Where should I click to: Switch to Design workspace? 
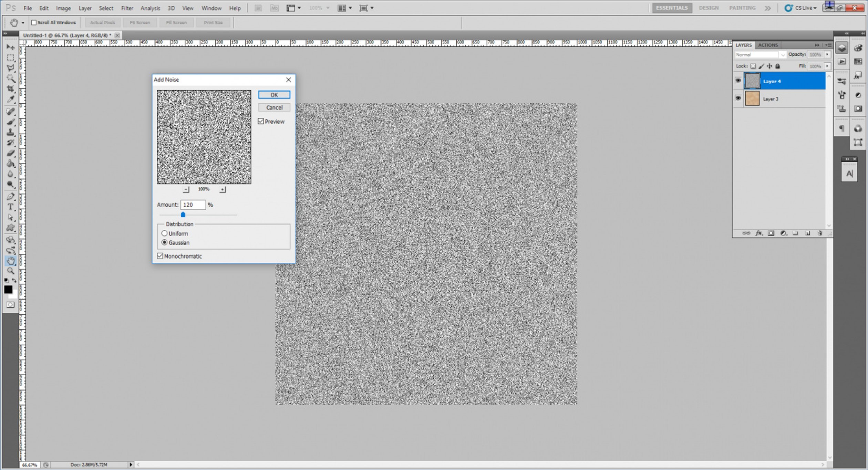point(709,8)
